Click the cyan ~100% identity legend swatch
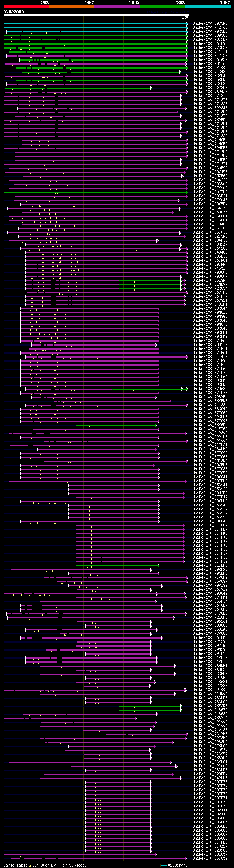Image resolution: width=234 pixels, height=868 pixels. point(208,7)
